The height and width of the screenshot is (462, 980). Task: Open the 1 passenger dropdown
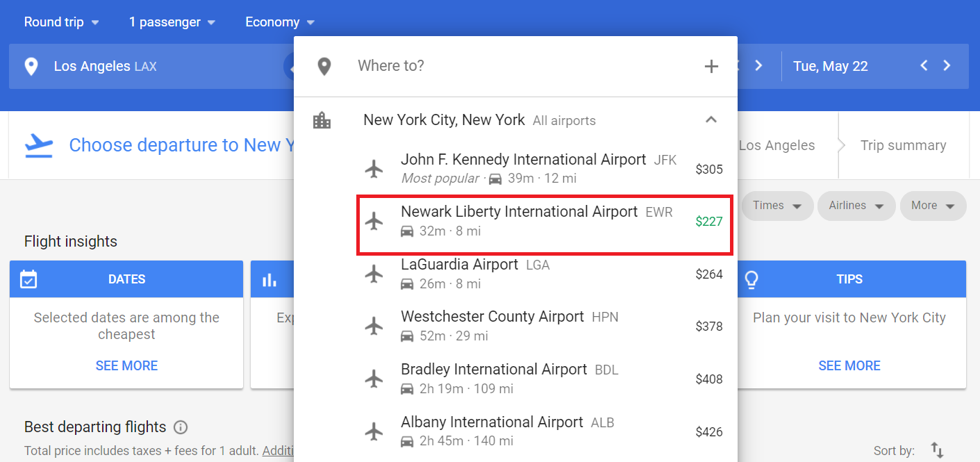(x=172, y=22)
